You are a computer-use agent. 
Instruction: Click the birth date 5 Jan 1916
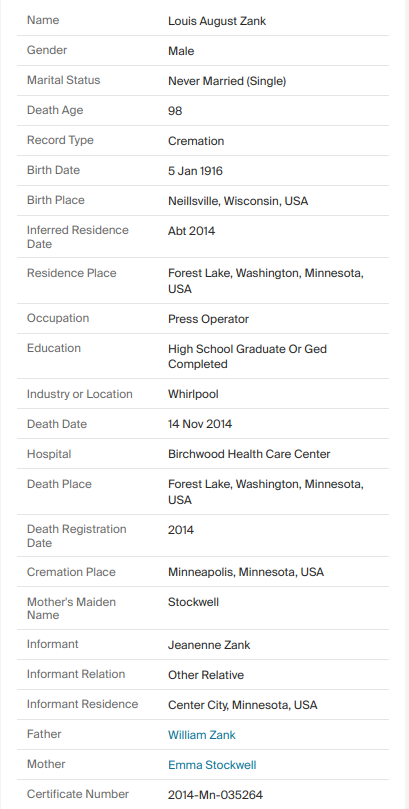pyautogui.click(x=195, y=171)
